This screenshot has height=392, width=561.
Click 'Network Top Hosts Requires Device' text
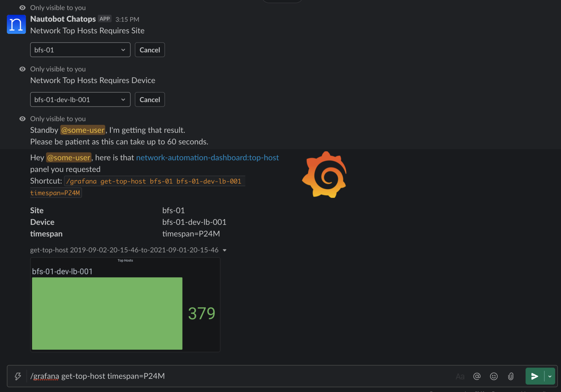pyautogui.click(x=93, y=80)
